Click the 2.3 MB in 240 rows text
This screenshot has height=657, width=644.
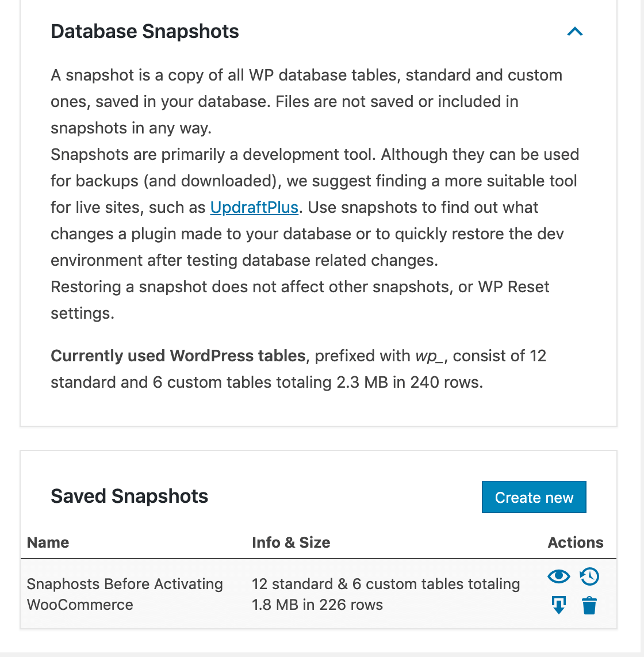click(409, 382)
